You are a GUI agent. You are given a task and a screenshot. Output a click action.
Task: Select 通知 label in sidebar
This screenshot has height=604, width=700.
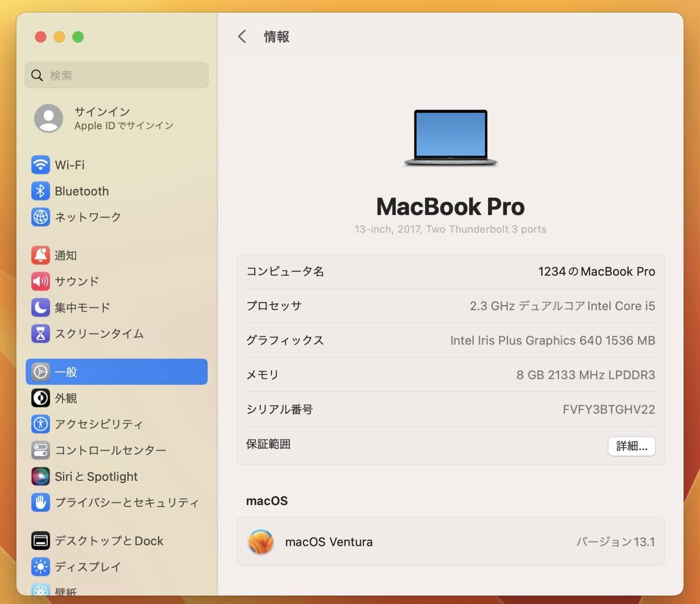coord(66,255)
